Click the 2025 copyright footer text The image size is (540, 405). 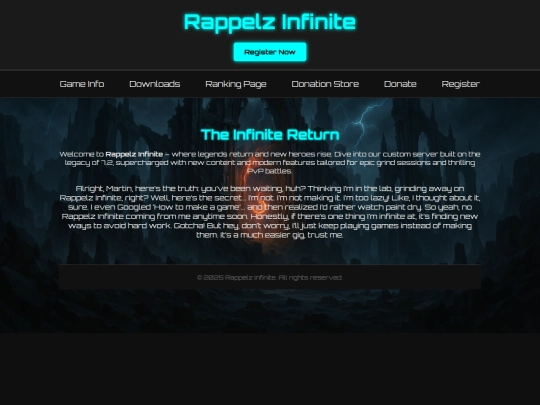pyautogui.click(x=270, y=277)
